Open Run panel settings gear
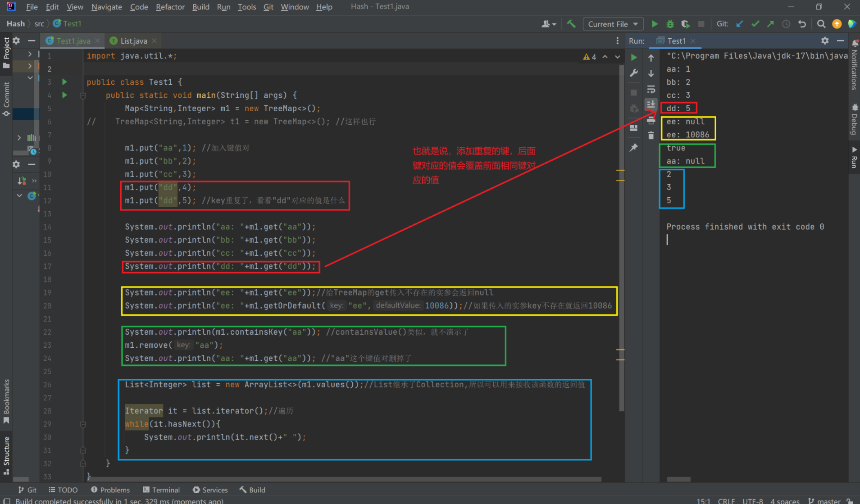 tap(825, 41)
